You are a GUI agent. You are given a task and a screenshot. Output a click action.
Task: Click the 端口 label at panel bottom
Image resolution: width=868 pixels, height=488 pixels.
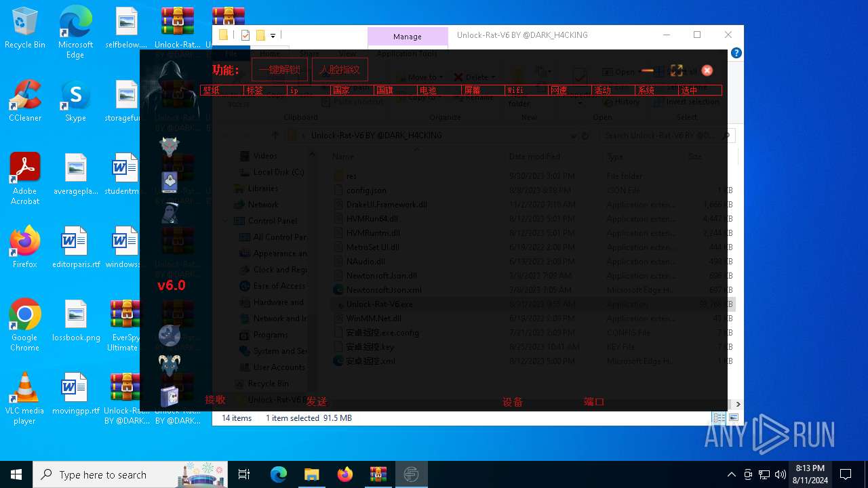pyautogui.click(x=594, y=402)
